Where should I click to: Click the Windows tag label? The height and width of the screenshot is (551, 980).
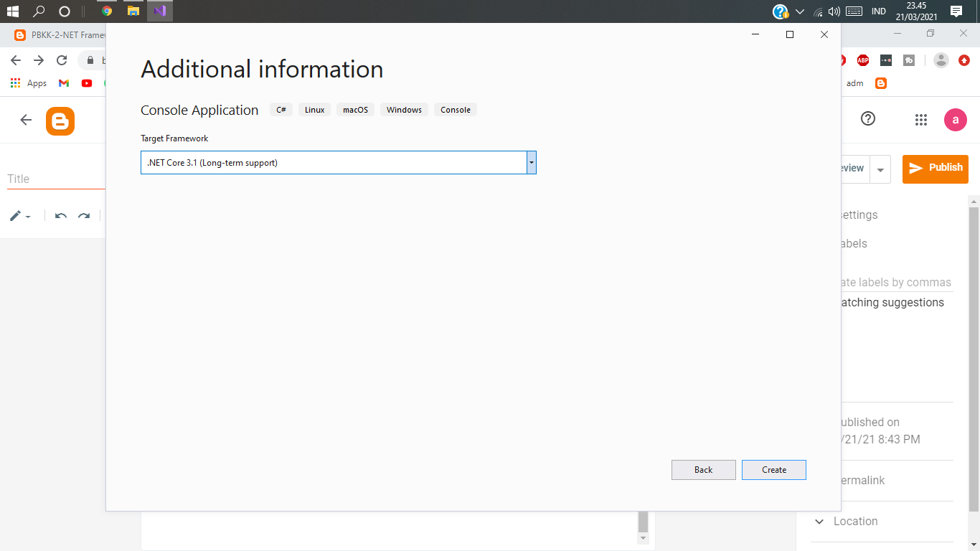[x=404, y=110]
